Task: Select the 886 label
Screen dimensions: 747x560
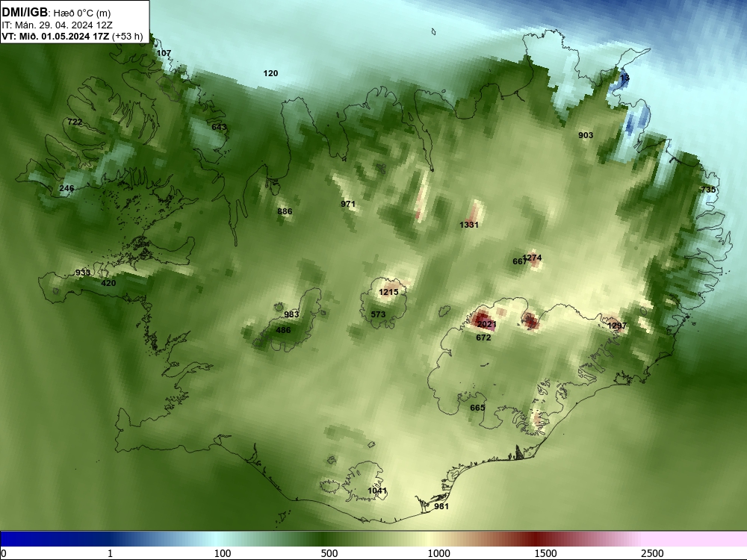Action: coord(285,211)
